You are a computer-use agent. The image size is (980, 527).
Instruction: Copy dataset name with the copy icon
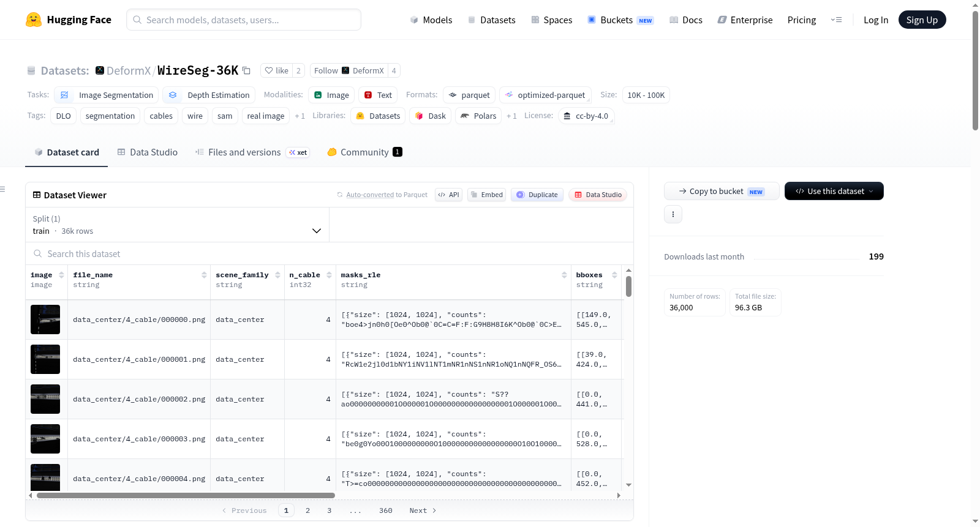[246, 70]
